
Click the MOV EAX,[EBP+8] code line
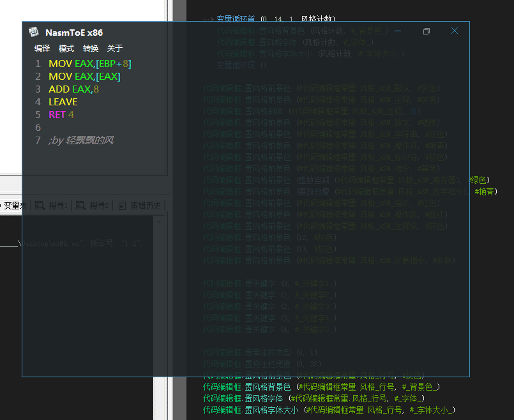(x=89, y=64)
